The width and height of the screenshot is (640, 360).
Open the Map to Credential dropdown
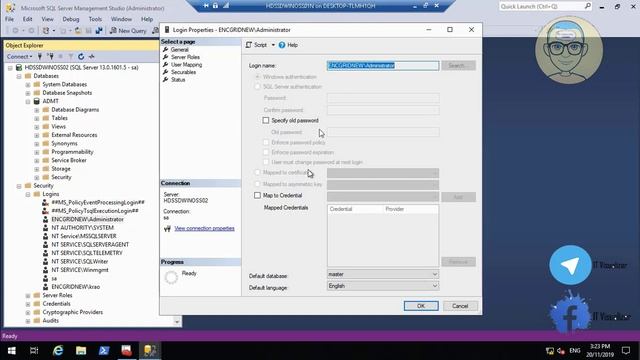click(383, 197)
